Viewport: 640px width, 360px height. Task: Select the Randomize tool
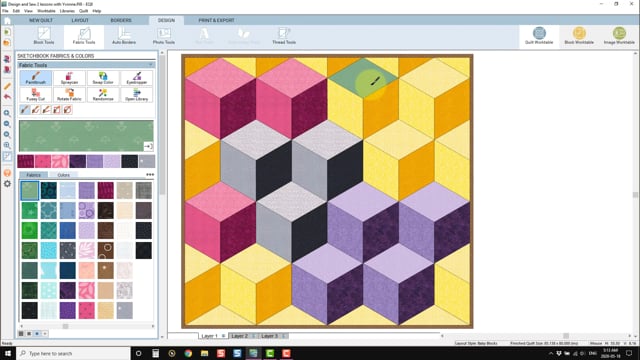(103, 95)
